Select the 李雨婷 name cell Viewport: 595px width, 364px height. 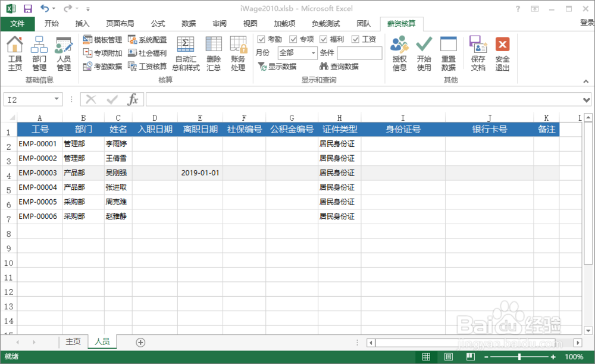pyautogui.click(x=118, y=144)
